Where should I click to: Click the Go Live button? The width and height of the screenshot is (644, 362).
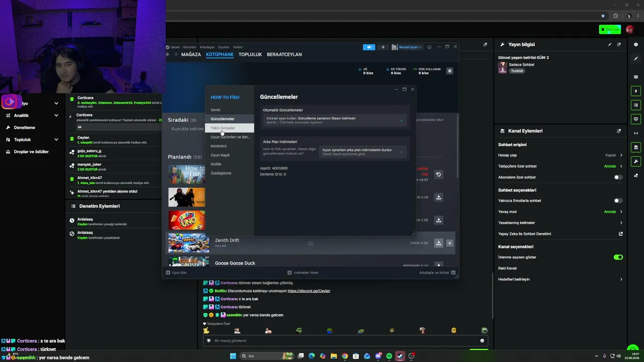point(610,30)
